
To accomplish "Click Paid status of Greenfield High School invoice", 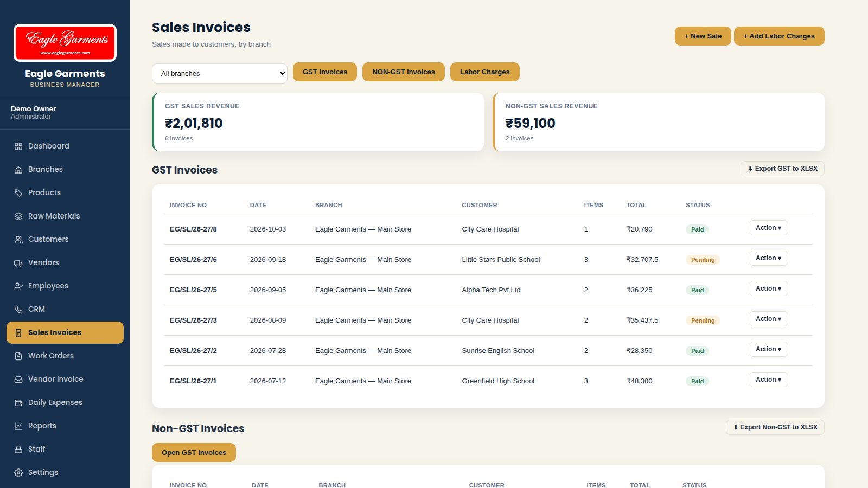I will pos(697,381).
